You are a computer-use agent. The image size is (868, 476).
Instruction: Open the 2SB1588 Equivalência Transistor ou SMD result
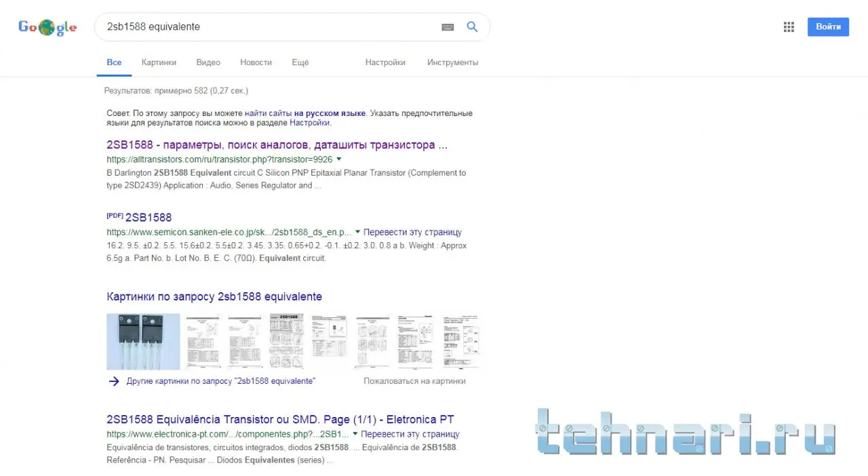coord(280,419)
